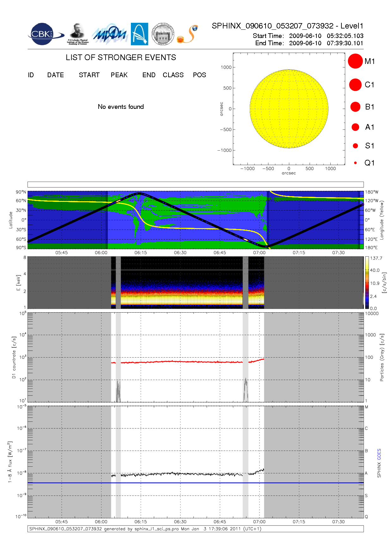Click the black SPHINX flux curve
This screenshot has height=555, width=392.
187,473
